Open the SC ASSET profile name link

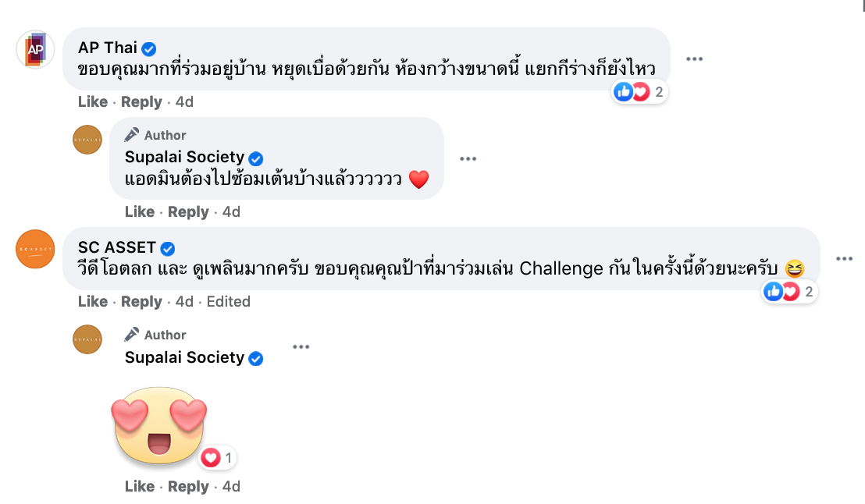click(x=117, y=247)
